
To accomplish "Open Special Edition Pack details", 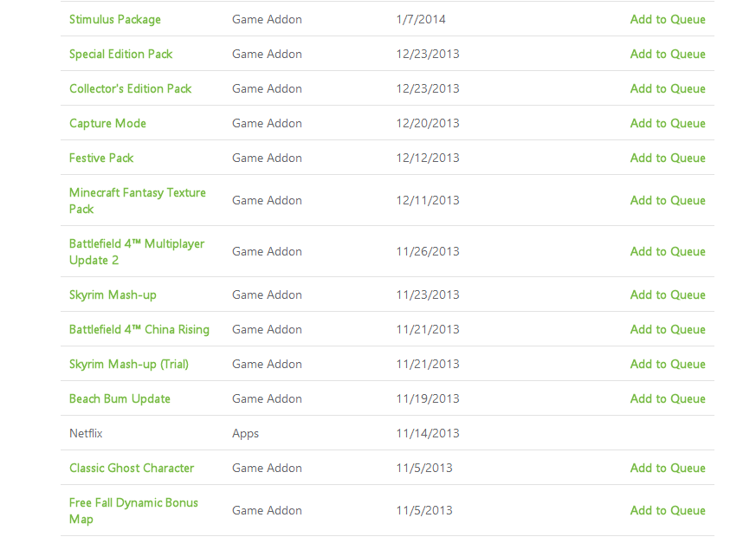I will tap(120, 54).
